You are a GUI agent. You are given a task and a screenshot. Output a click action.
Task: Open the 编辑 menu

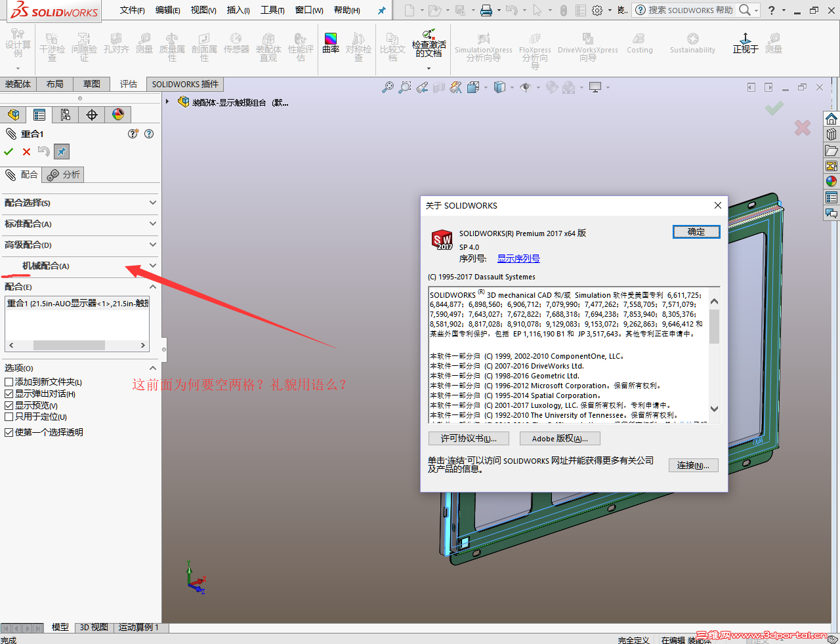[168, 10]
